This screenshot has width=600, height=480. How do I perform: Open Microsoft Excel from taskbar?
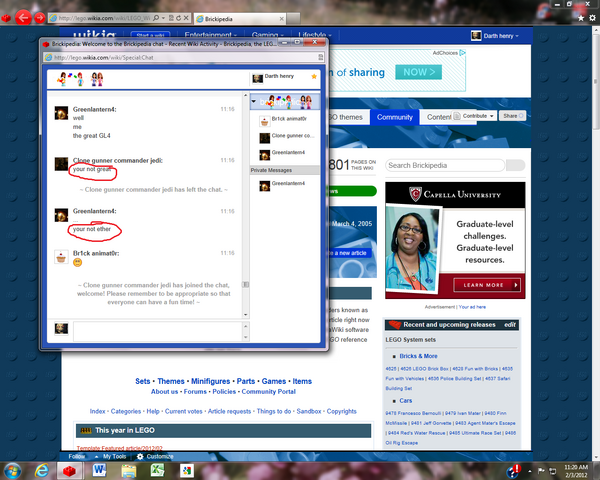157,470
